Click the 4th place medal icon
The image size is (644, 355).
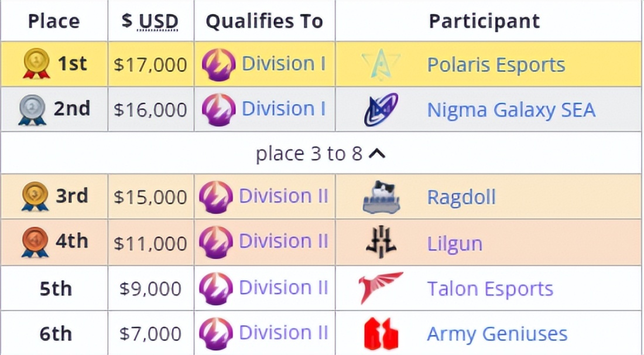coord(33,241)
